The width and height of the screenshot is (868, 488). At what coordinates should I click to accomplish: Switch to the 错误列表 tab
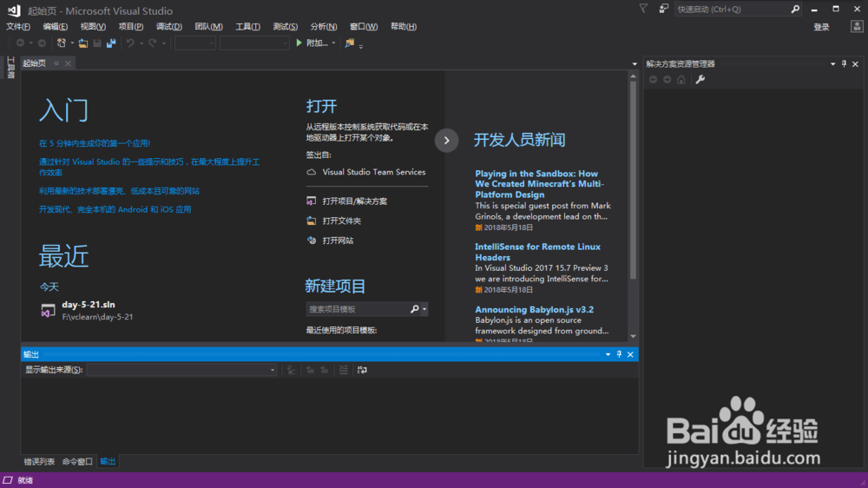(x=39, y=461)
